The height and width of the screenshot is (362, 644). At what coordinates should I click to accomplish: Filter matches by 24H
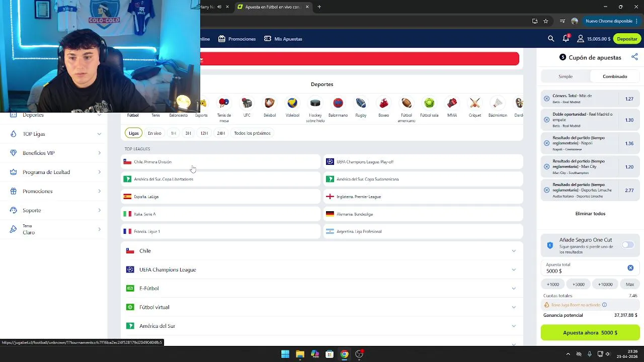[221, 133]
